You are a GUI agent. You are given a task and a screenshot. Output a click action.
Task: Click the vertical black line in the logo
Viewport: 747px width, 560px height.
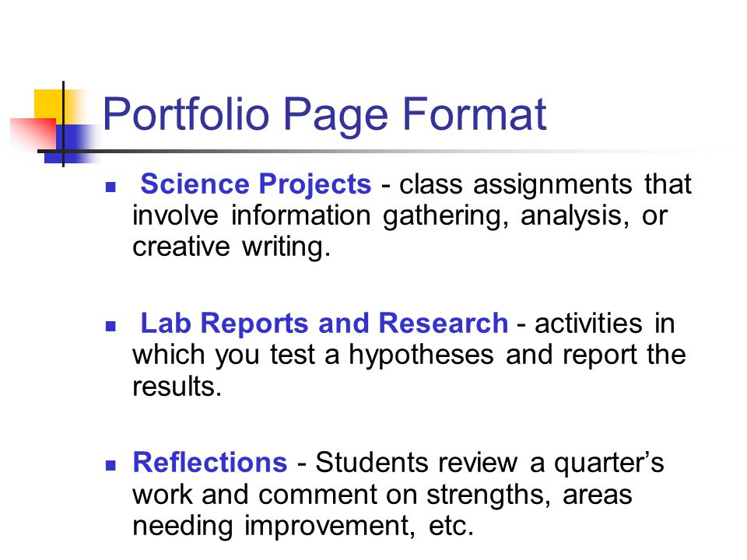pyautogui.click(x=63, y=124)
